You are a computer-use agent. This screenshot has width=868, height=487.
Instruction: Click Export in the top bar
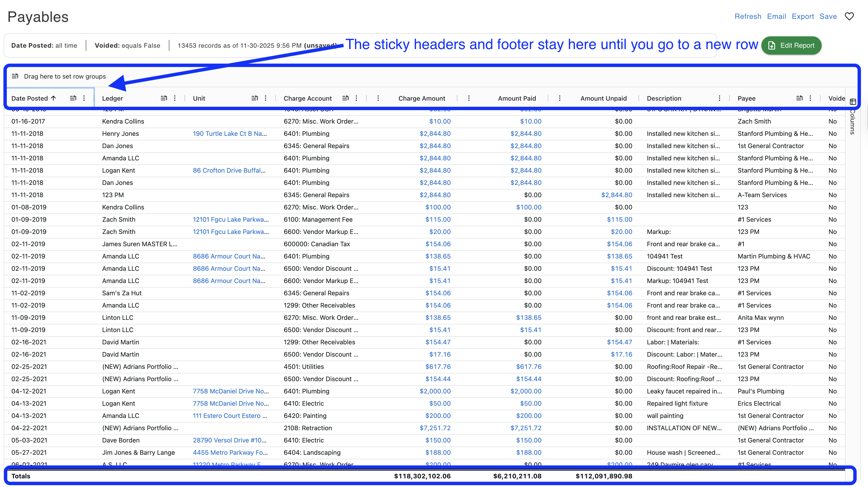[x=803, y=16]
